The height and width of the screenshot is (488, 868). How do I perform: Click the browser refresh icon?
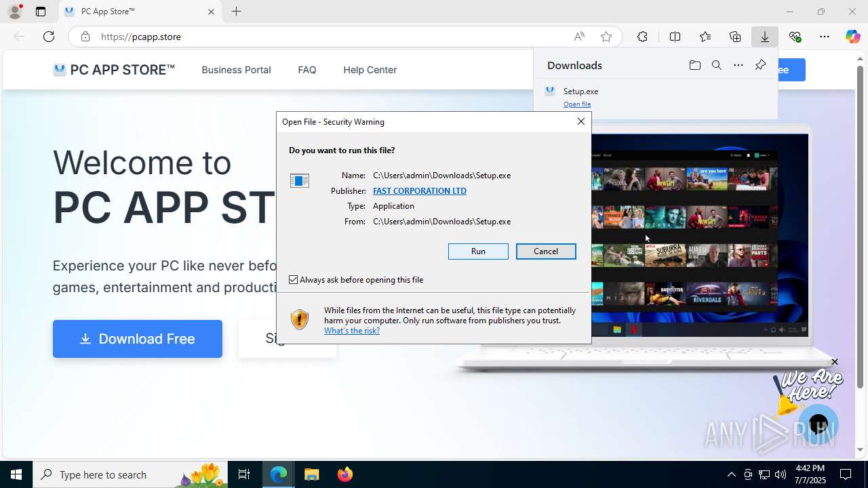(x=49, y=37)
